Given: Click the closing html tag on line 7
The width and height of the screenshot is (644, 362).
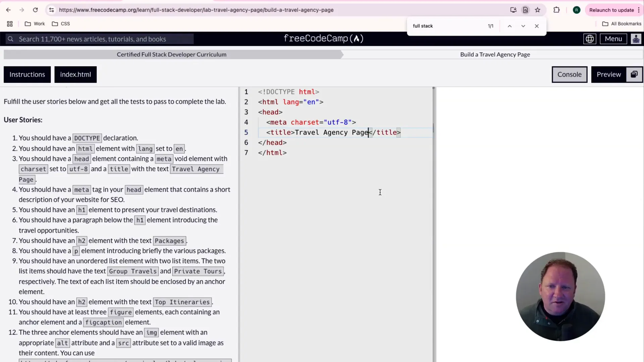Looking at the screenshot, I should pos(272,153).
